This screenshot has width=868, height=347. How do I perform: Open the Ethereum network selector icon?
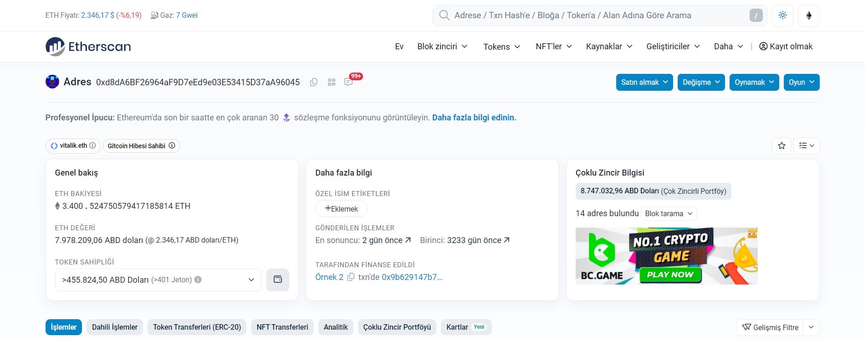tap(809, 16)
